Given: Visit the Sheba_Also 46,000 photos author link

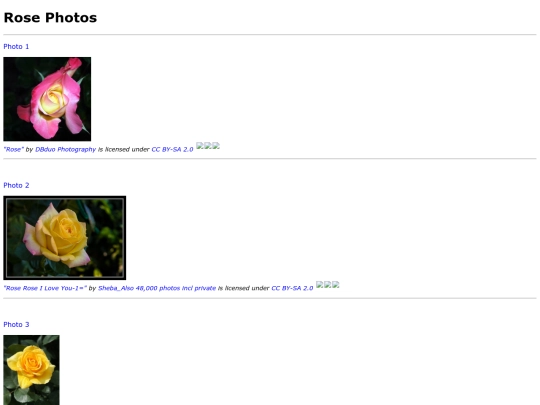Looking at the screenshot, I should pyautogui.click(x=157, y=288).
